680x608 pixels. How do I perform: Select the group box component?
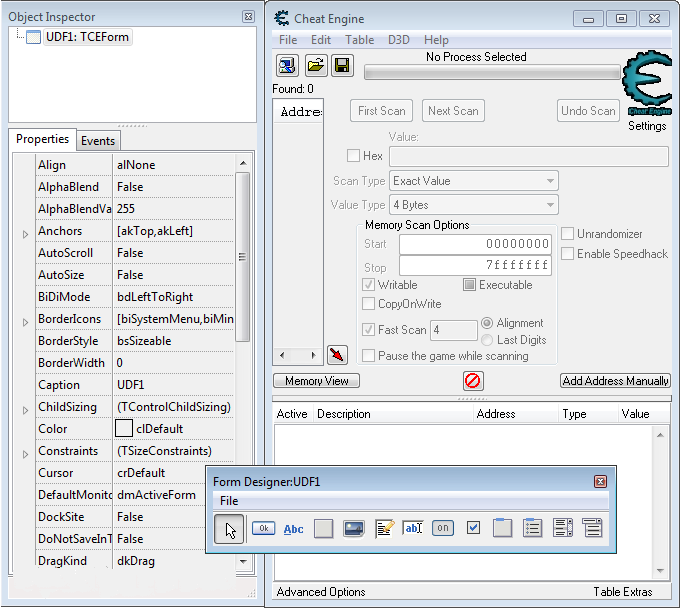tap(502, 528)
